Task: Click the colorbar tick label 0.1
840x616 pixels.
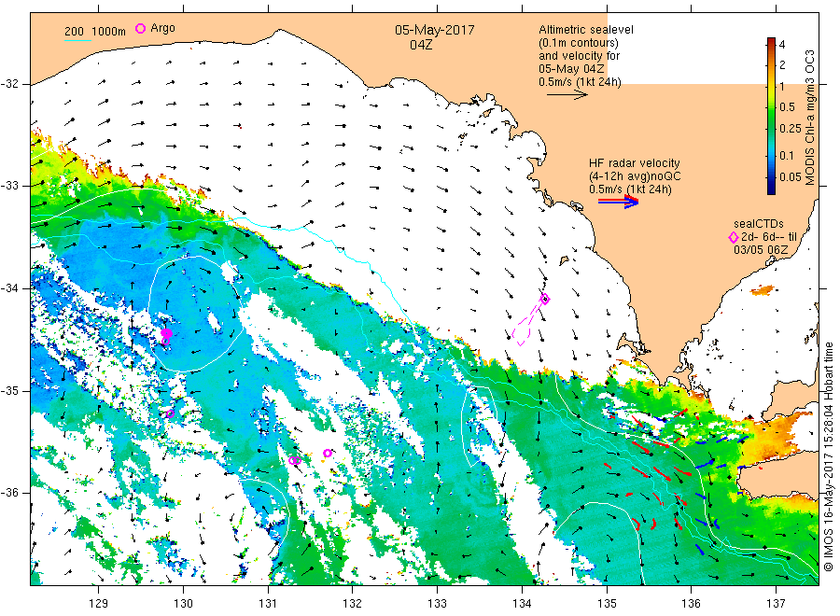Action: click(x=787, y=155)
